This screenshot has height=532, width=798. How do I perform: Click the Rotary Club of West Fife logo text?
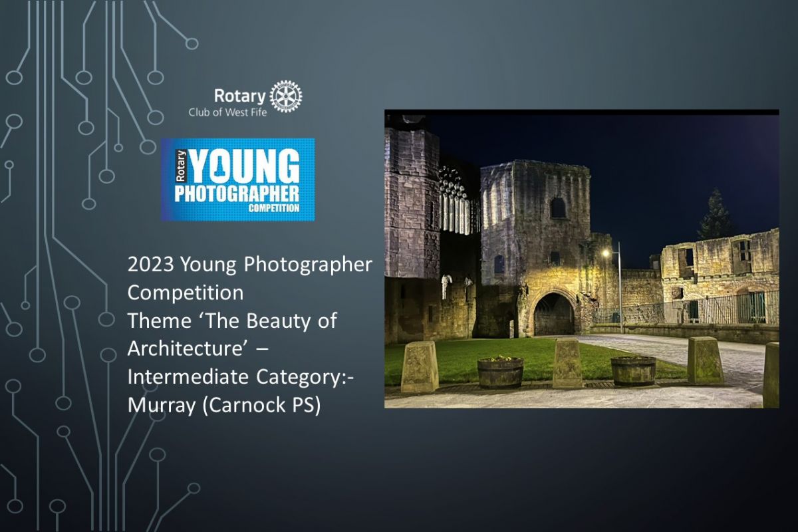pyautogui.click(x=227, y=102)
